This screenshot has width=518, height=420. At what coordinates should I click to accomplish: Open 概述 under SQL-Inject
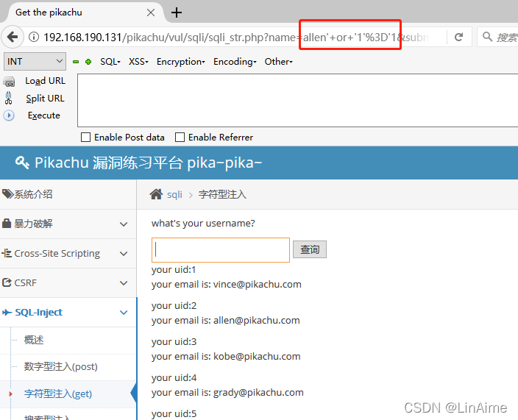click(34, 340)
